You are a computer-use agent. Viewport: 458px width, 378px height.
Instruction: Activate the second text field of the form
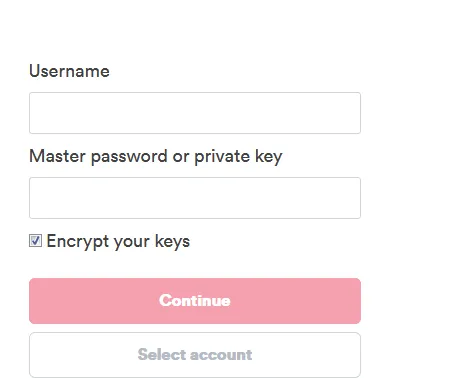click(x=195, y=198)
